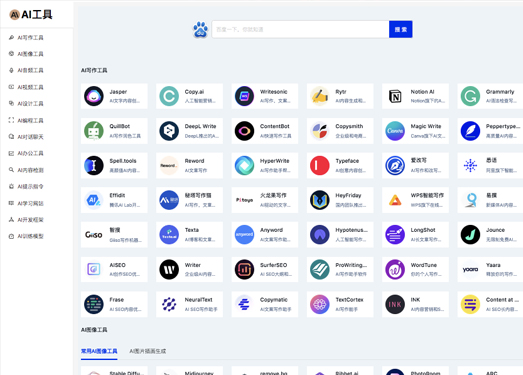Click the Texta icon

coord(169,235)
